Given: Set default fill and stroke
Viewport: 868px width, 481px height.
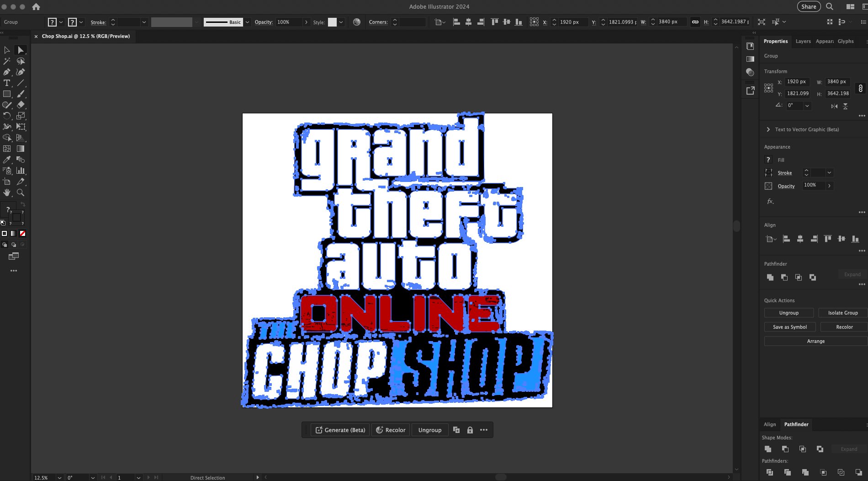Looking at the screenshot, I should 3,223.
